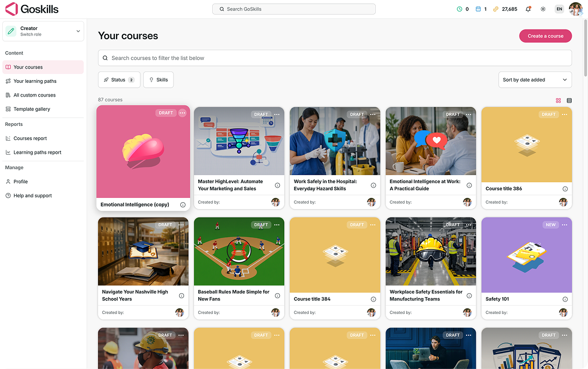
Task: Click the blue calendar counter icon
Action: point(478,9)
